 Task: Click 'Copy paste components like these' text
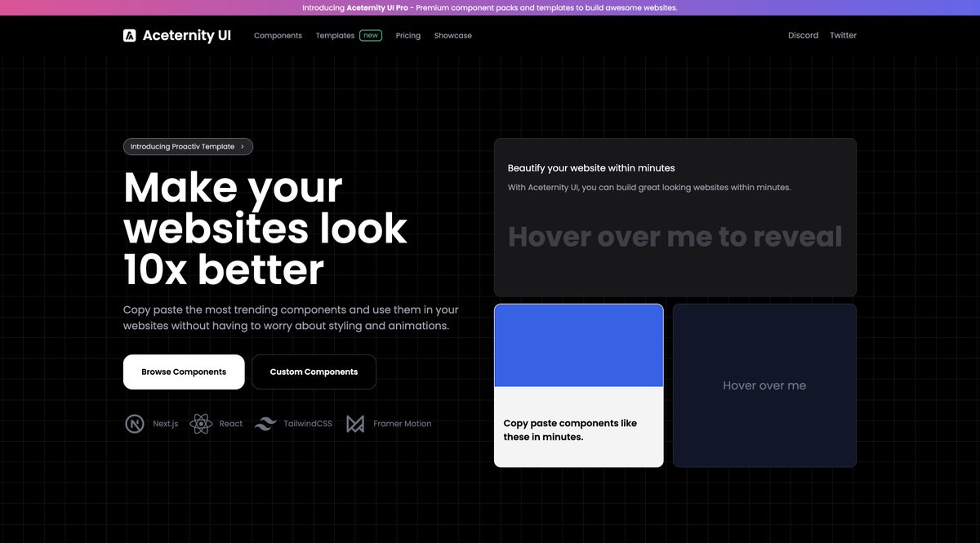(570, 430)
